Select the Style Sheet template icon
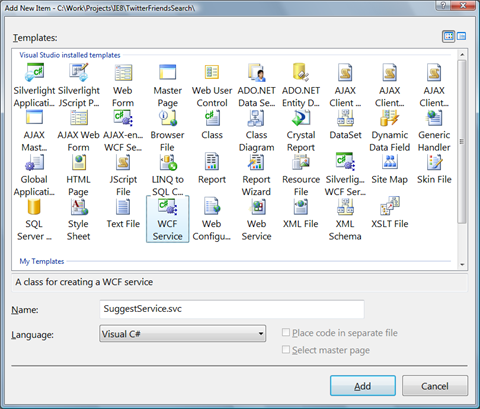Viewport: 480px width, 409px height. pyautogui.click(x=79, y=207)
